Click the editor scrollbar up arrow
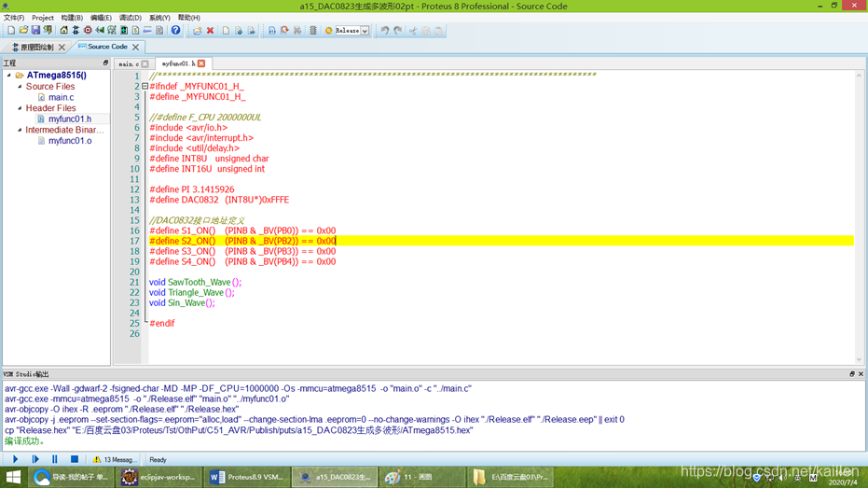 pyautogui.click(x=860, y=76)
